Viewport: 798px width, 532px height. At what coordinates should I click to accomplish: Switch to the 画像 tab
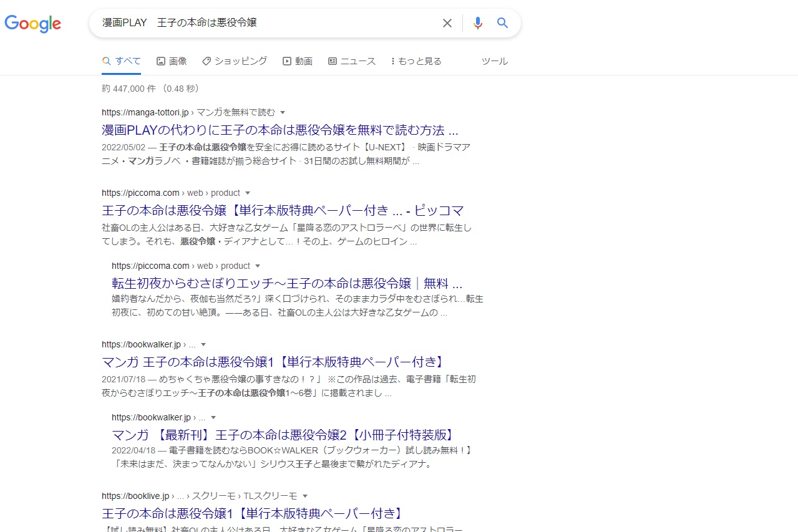(172, 61)
